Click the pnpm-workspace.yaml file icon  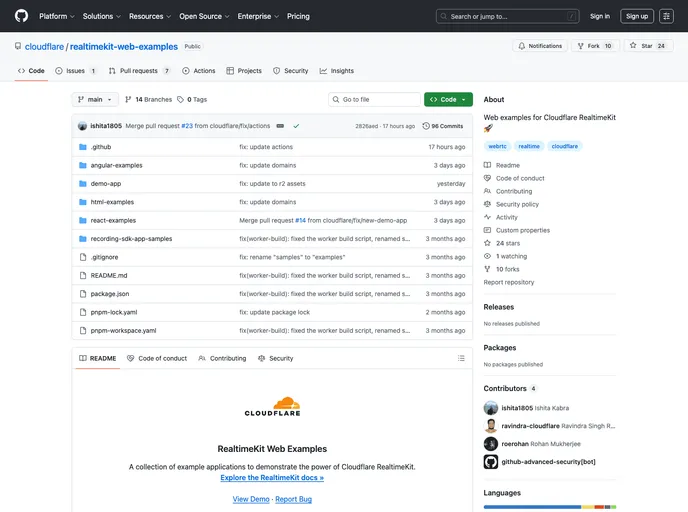pyautogui.click(x=82, y=331)
